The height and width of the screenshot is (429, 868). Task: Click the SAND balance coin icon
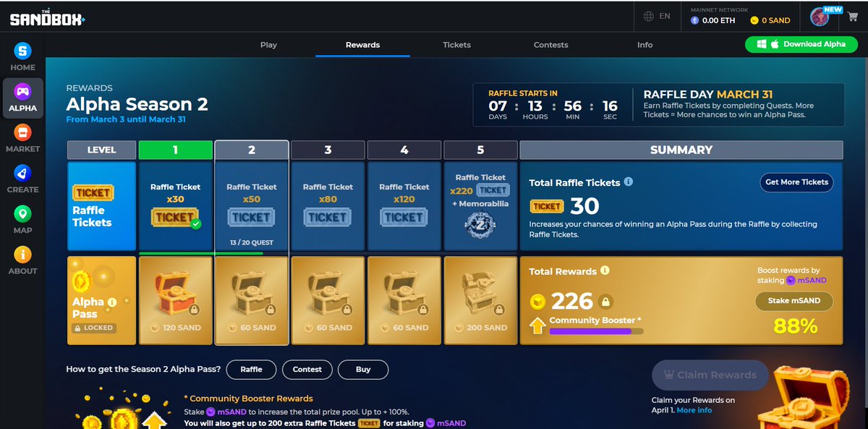point(755,21)
